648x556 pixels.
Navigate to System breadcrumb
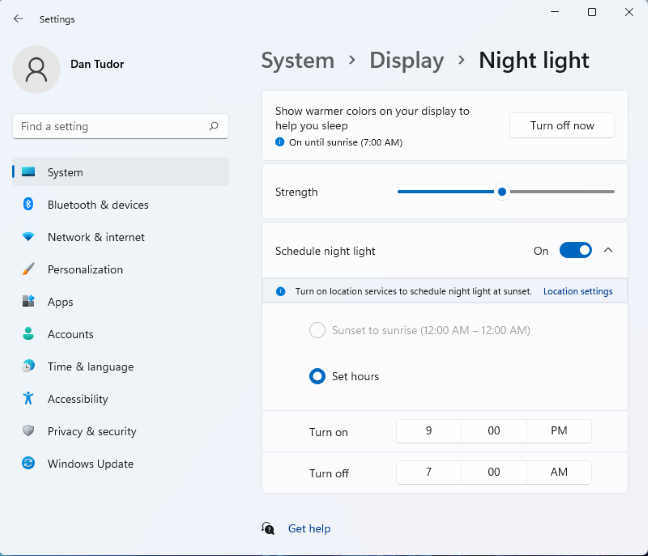click(x=298, y=60)
